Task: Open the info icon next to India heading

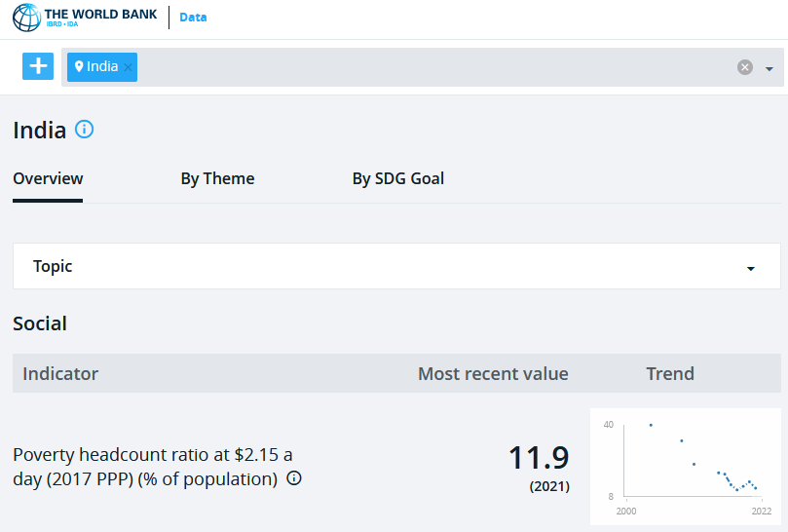Action: 85,130
